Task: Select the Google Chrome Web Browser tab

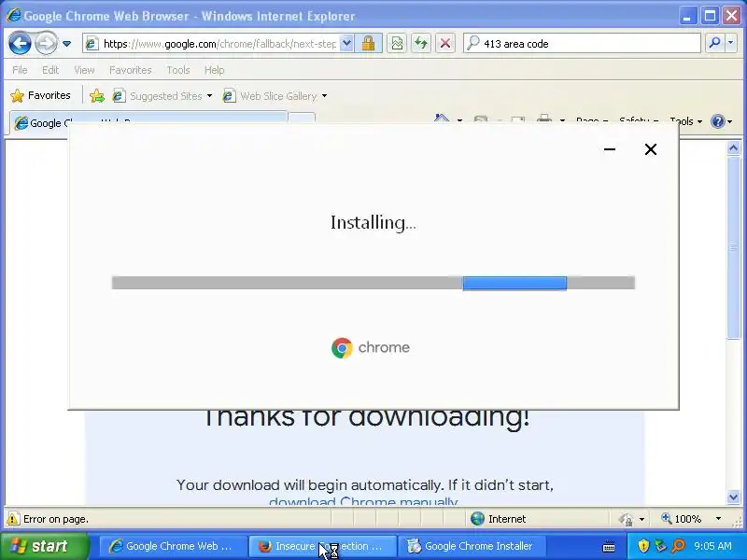Action: coord(148,122)
